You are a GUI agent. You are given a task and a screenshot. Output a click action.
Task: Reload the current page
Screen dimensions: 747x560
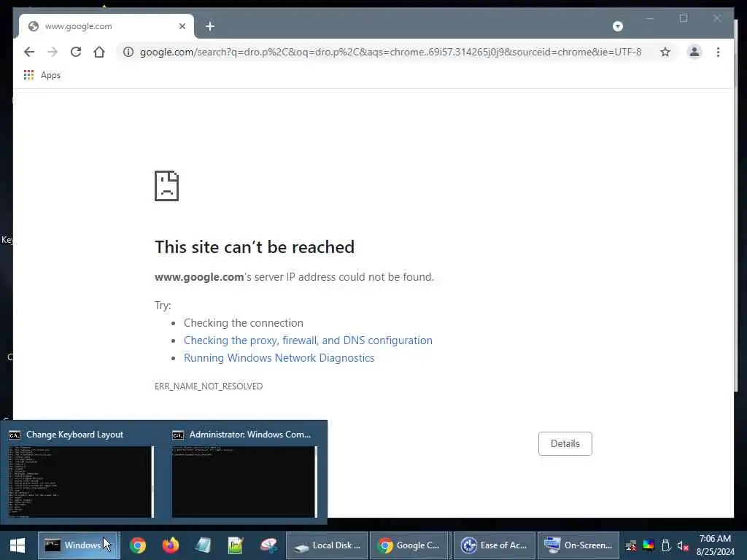click(x=76, y=52)
